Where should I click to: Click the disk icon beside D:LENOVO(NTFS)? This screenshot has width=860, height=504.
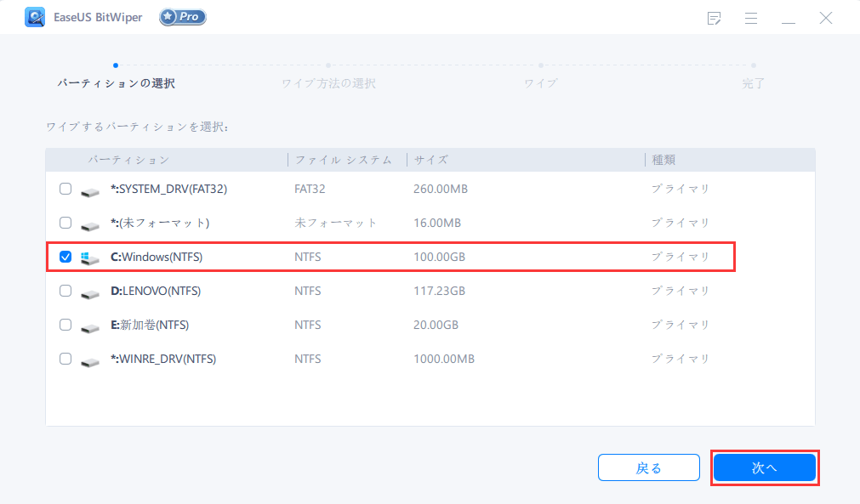click(89, 291)
